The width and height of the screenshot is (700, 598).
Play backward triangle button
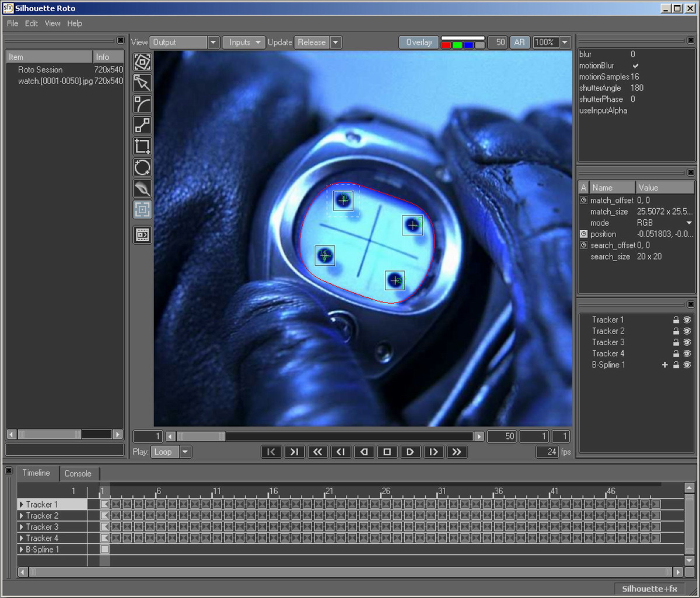tap(364, 452)
